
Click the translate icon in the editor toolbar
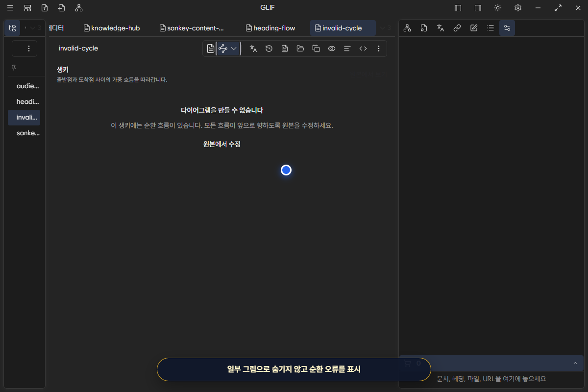tap(253, 49)
